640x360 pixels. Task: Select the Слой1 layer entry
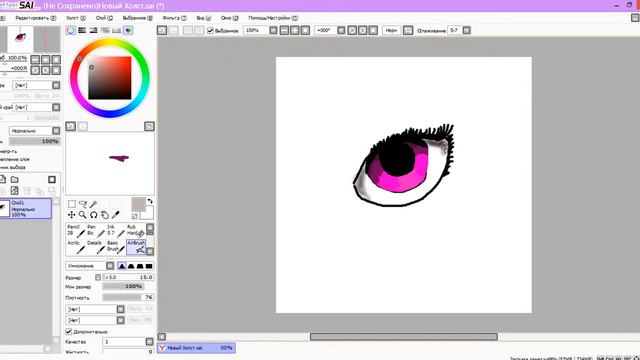(x=25, y=209)
